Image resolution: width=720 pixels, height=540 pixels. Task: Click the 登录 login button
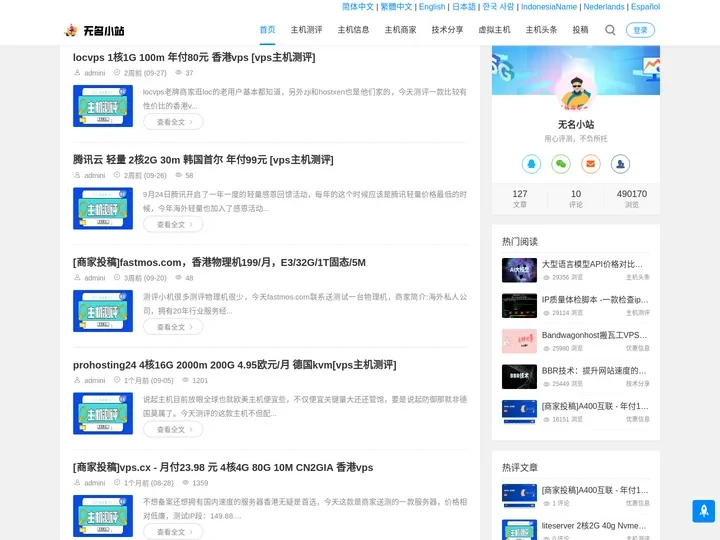[640, 30]
